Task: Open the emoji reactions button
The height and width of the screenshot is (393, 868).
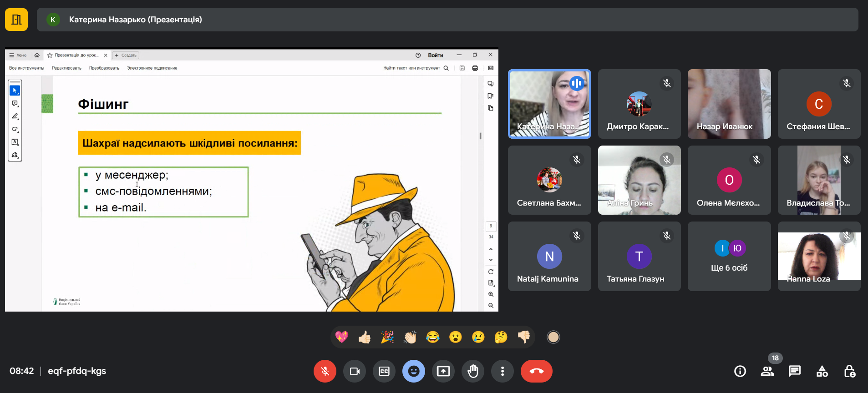Action: coord(413,371)
